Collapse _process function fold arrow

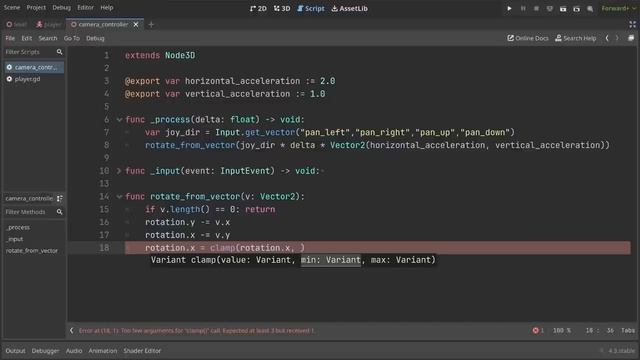coord(119,120)
